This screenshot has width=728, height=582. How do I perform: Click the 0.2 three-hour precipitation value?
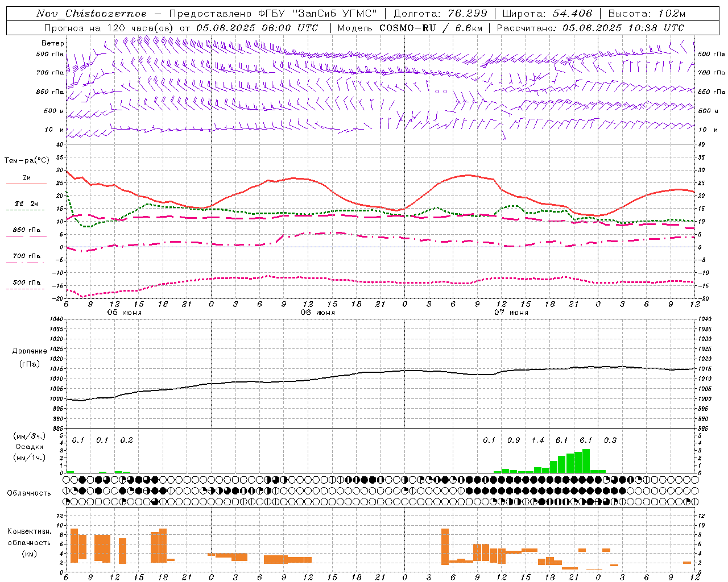pos(126,440)
